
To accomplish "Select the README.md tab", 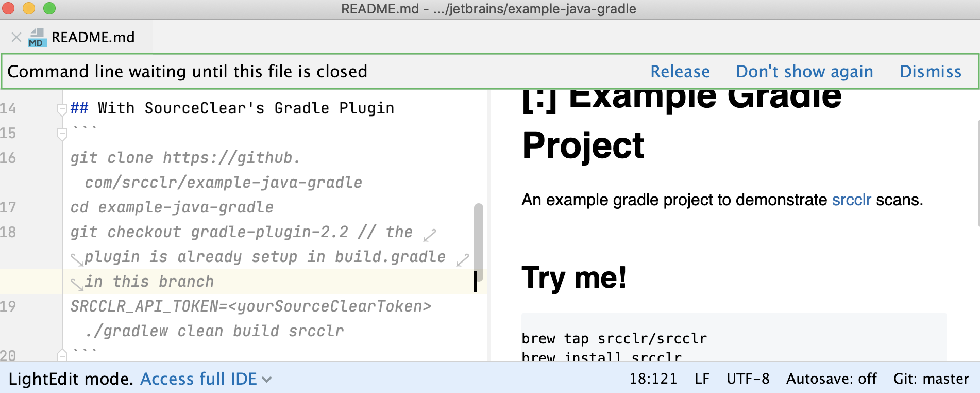I will point(93,37).
